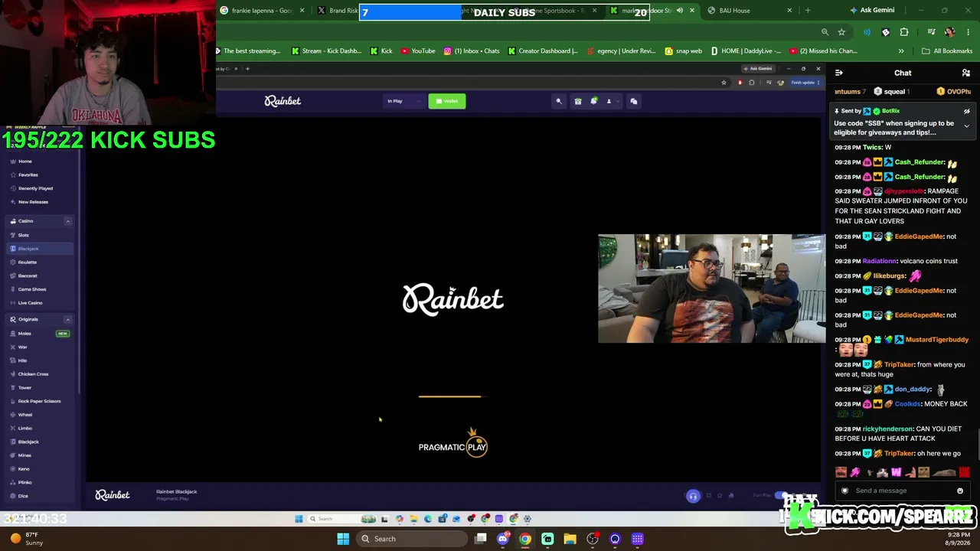The width and height of the screenshot is (980, 551).
Task: Open Rainbet notifications bell
Action: 593,101
